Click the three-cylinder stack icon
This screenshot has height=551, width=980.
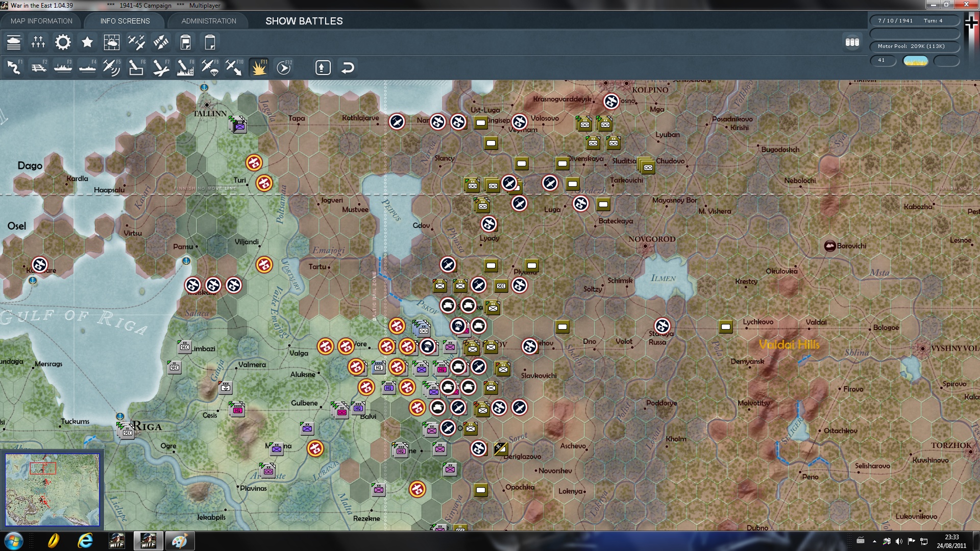coord(852,42)
